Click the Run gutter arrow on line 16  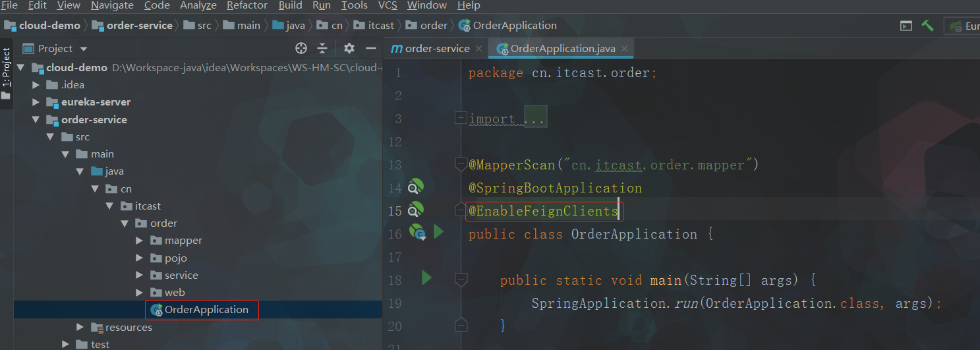point(439,232)
